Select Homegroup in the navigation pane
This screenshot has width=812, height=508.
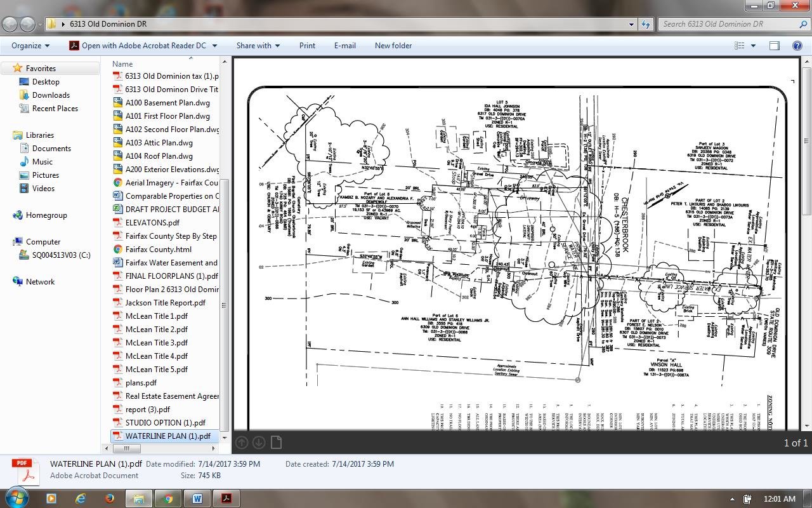pos(46,215)
